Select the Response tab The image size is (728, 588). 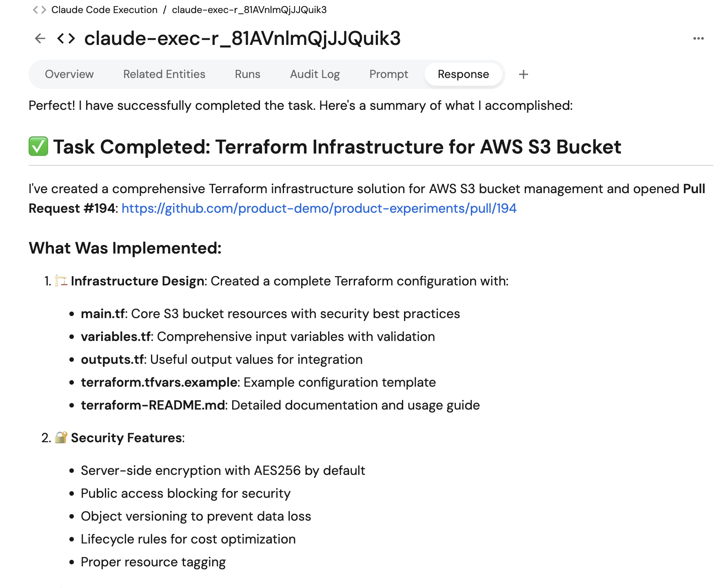(x=463, y=74)
